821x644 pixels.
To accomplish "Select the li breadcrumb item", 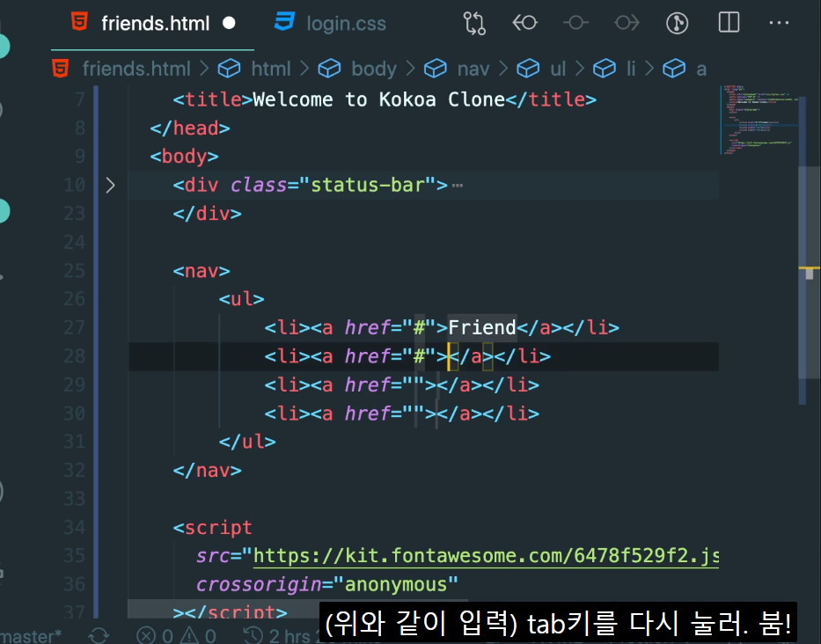I will click(631, 69).
